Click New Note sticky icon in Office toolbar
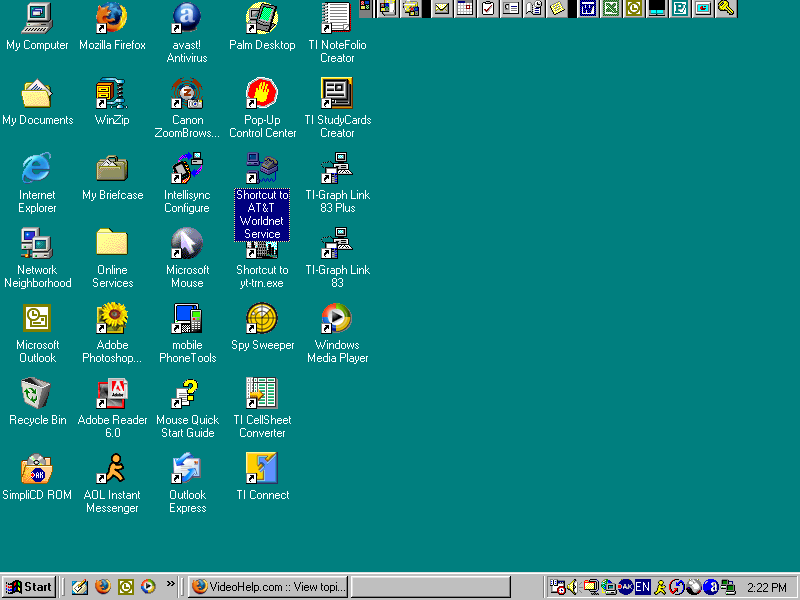Image resolution: width=800 pixels, height=600 pixels. [x=557, y=9]
